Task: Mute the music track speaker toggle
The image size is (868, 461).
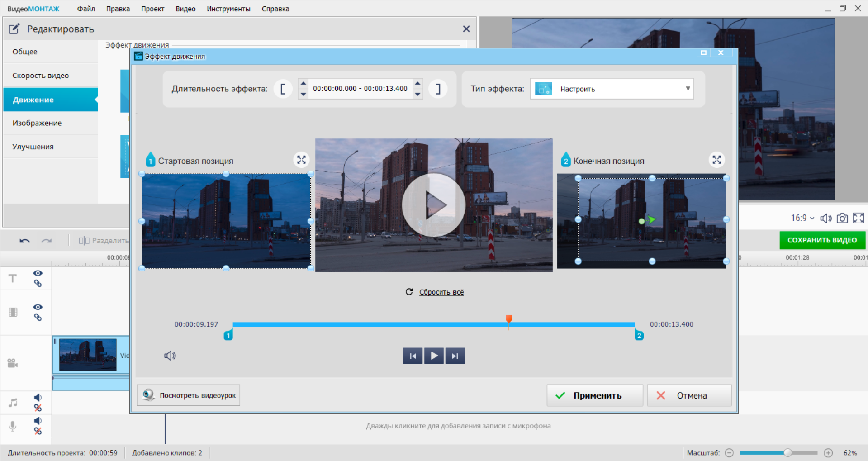Action: tap(38, 397)
